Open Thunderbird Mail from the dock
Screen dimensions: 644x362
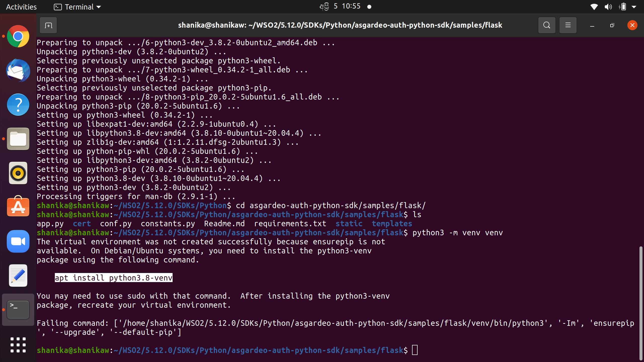(18, 70)
